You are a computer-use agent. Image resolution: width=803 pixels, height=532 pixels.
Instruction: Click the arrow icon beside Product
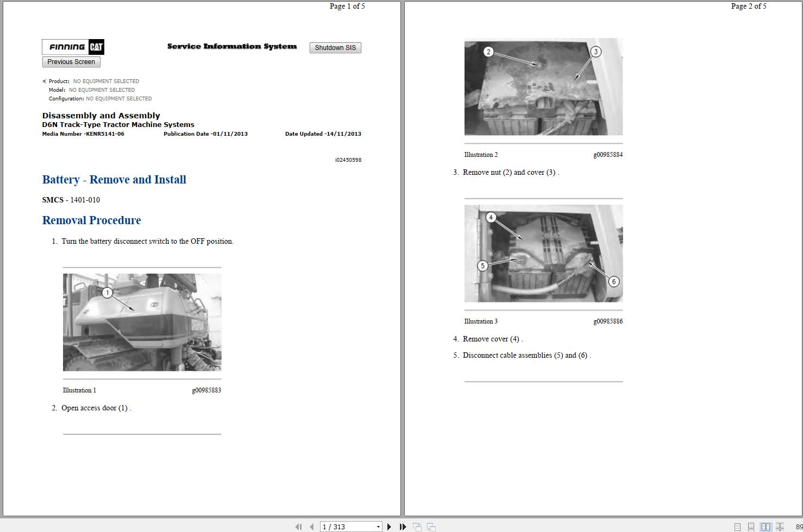pyautogui.click(x=45, y=81)
